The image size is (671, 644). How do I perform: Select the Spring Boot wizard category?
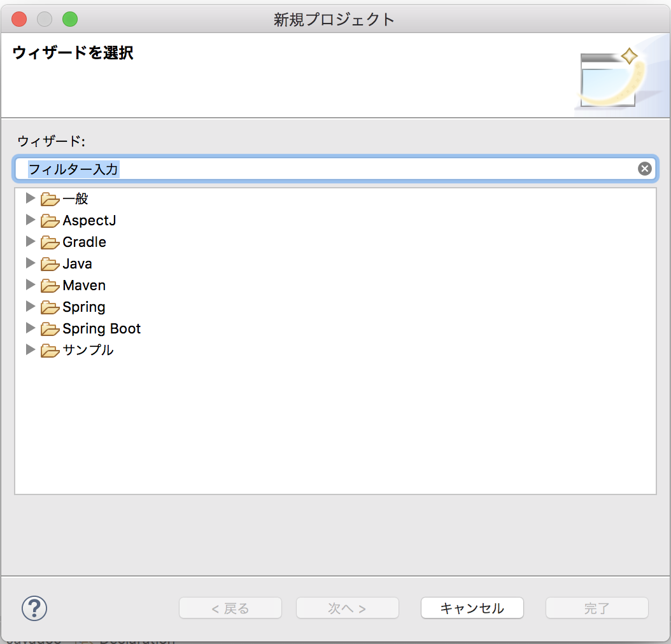[x=101, y=329]
